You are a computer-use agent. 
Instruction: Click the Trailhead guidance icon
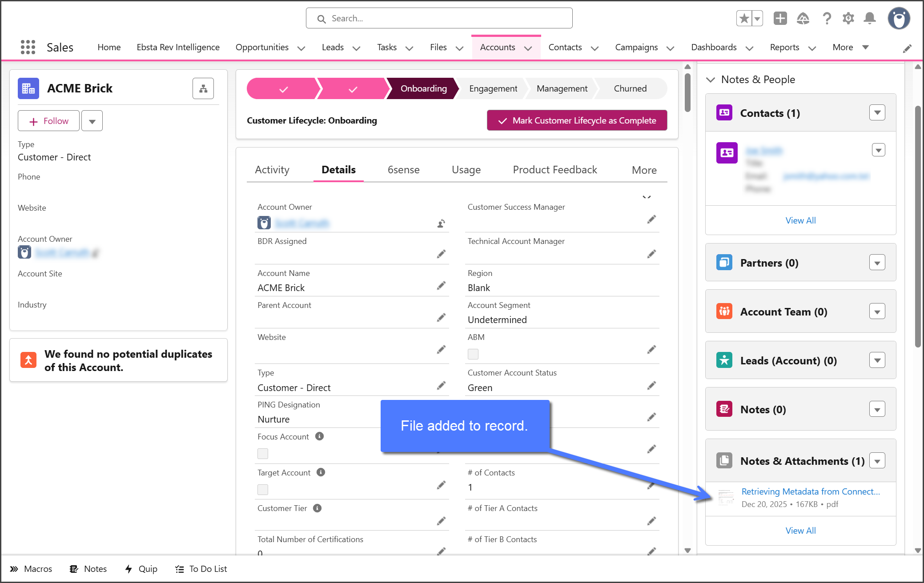pyautogui.click(x=803, y=18)
